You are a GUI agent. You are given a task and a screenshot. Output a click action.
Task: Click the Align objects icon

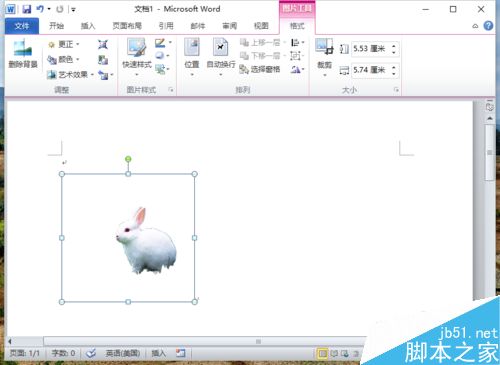tap(295, 42)
